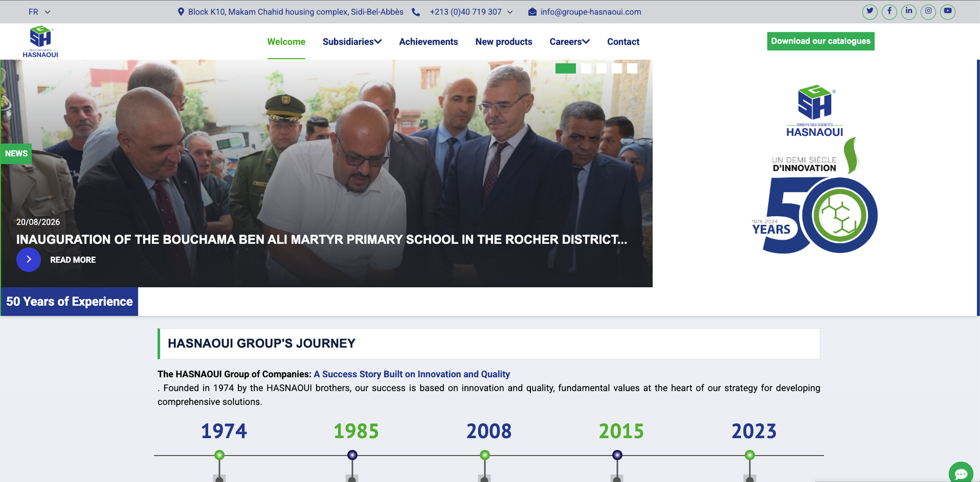Click the blue arrow Read More circle
Screen dimensions: 980x482
click(29, 260)
